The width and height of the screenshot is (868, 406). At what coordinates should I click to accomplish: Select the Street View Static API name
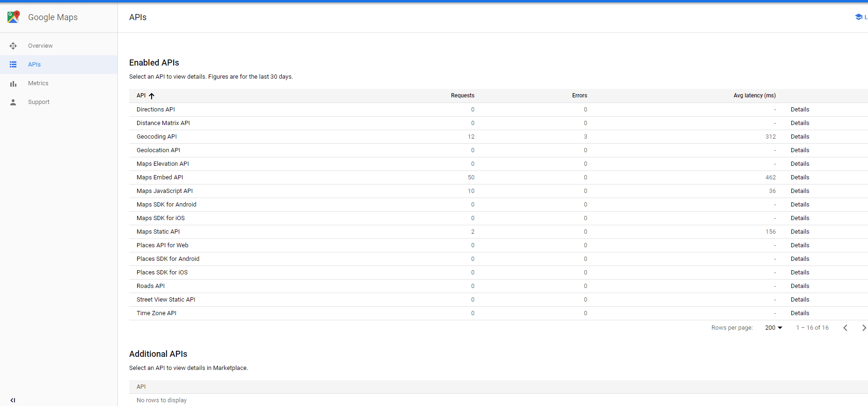pos(166,300)
